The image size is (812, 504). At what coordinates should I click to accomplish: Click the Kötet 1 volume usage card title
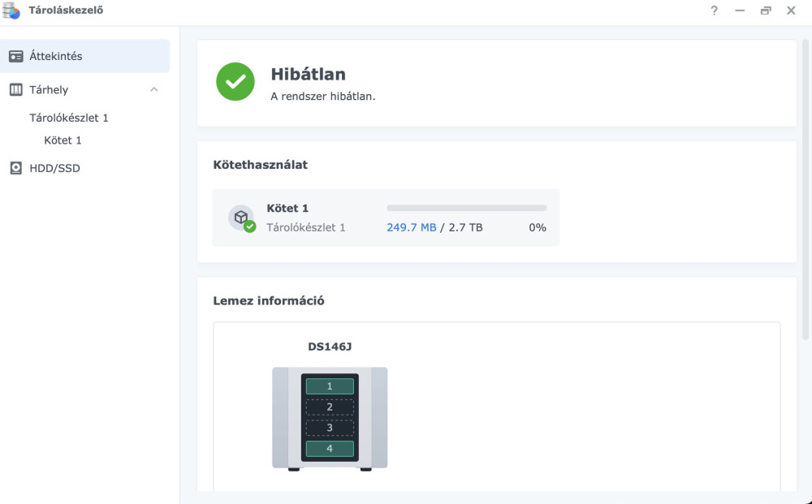tap(287, 209)
